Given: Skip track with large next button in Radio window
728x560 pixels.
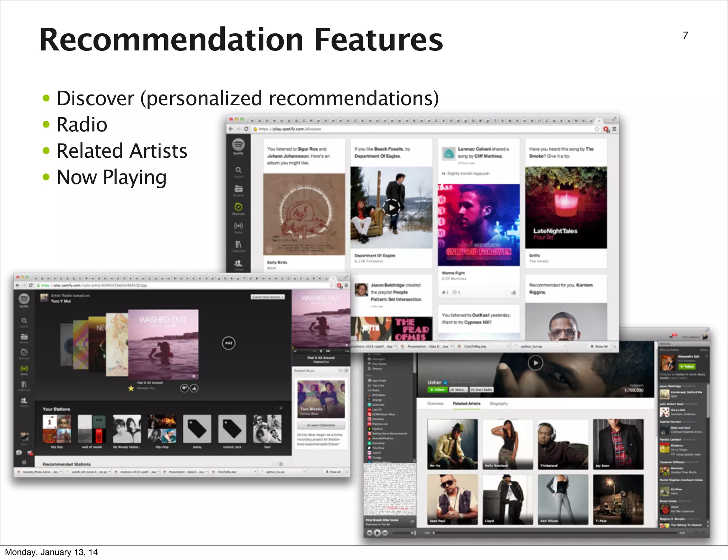Looking at the screenshot, I should pos(229,343).
